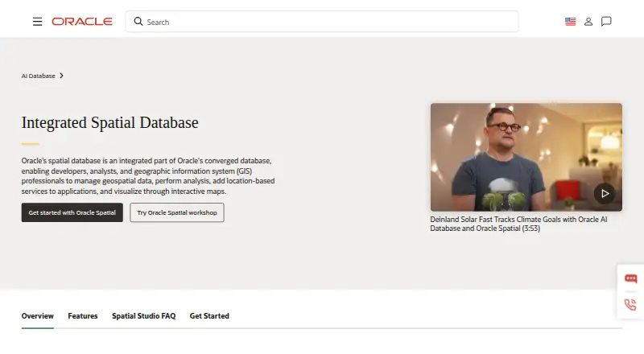
Task: Switch to the Features tab
Action: click(83, 316)
